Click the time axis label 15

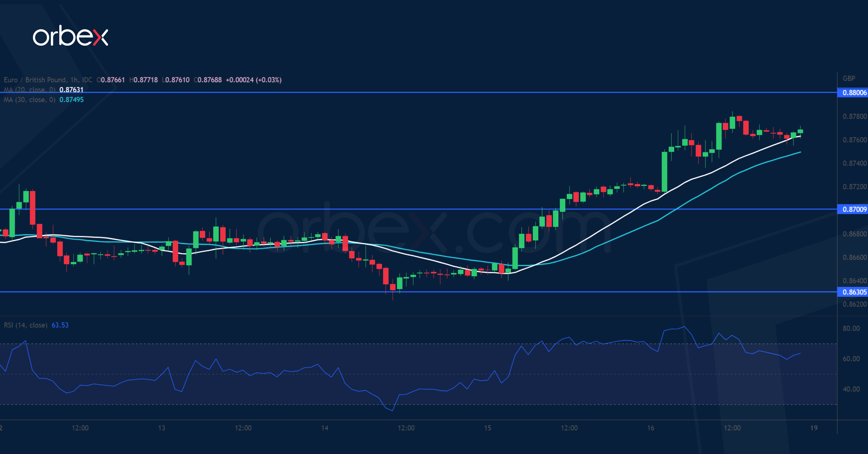pyautogui.click(x=488, y=428)
